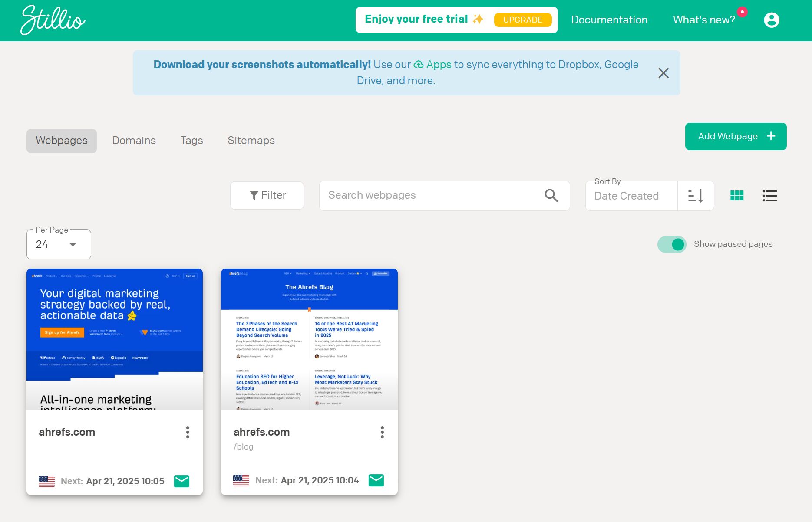The image size is (812, 522).
Task: Open ahrefs.com homepage screenshot thumbnail
Action: coord(115,339)
